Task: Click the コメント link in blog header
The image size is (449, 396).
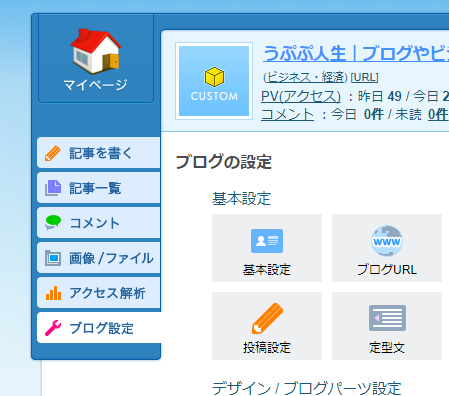Action: tap(287, 115)
